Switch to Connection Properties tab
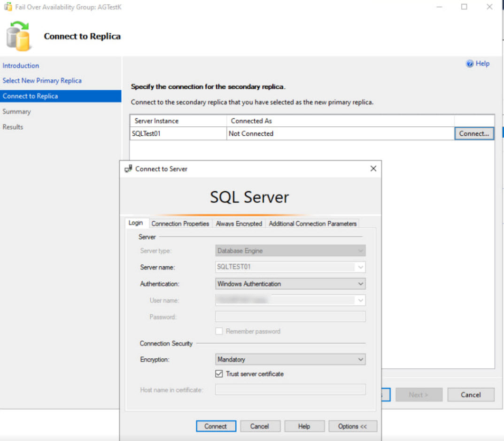504x441 pixels. coord(180,224)
